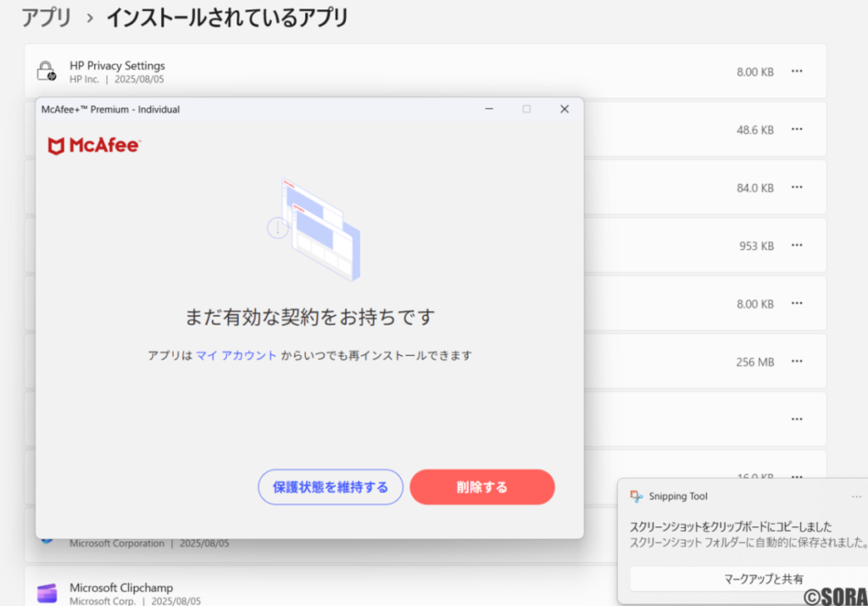Screen dimensions: 868x606
Task: Click the スクリーンショットをクリップボードにコピーしました notification text
Action: 731,526
